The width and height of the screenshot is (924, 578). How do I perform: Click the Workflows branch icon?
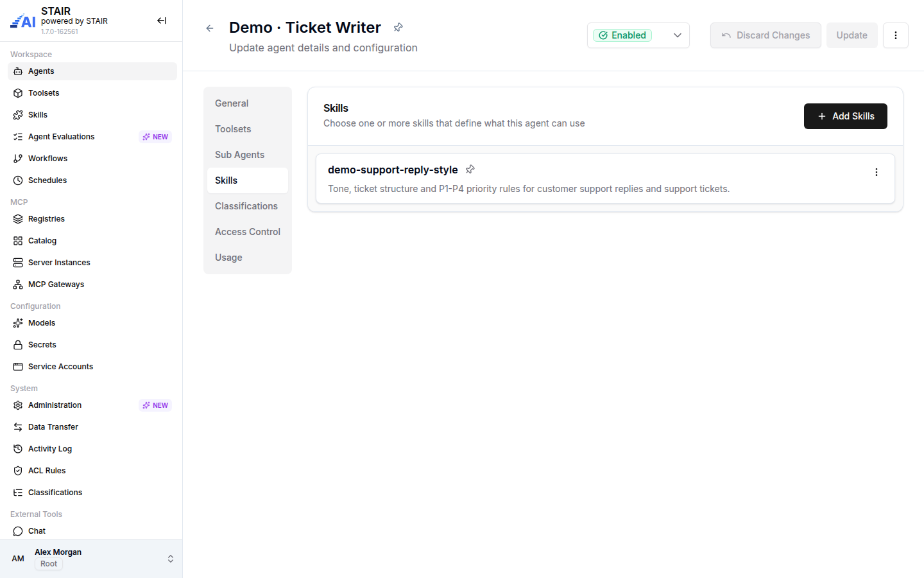click(18, 159)
